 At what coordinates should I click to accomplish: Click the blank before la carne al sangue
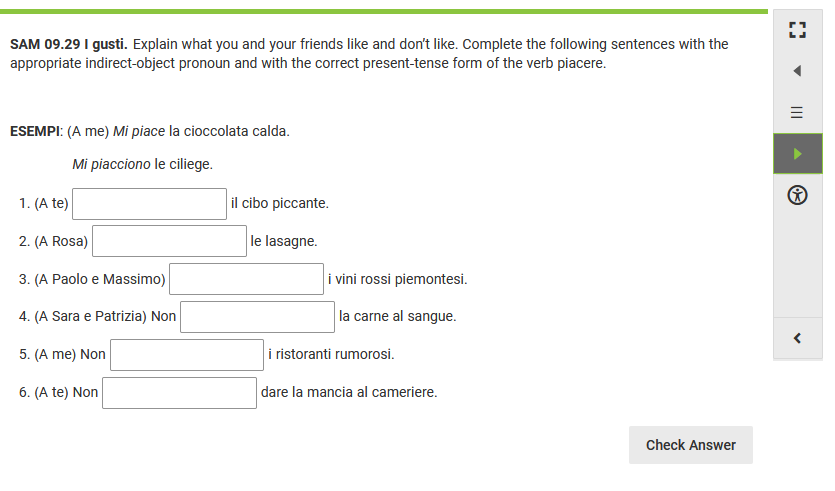[258, 317]
